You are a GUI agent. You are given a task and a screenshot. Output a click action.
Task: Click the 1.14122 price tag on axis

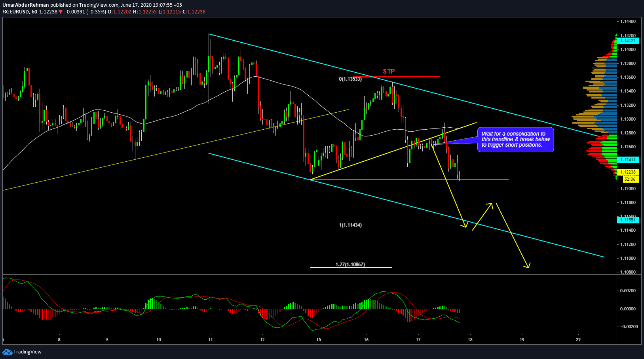point(627,41)
